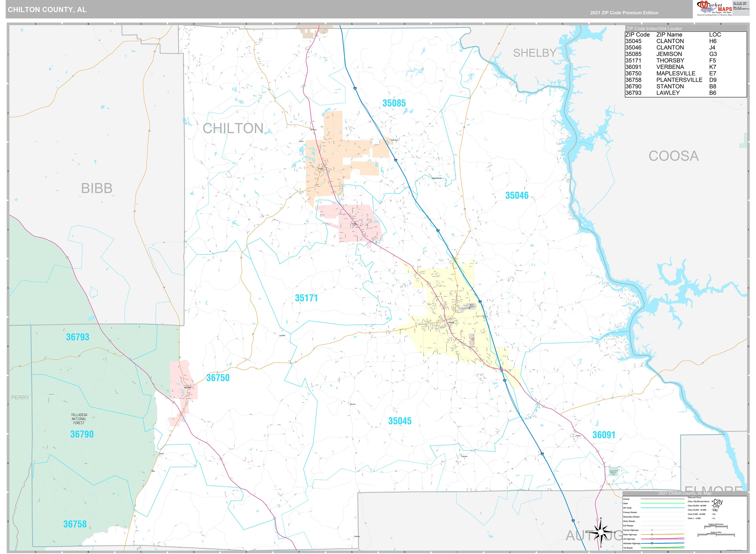Expand the Cities and Towns legend section
Image resolution: width=756 pixels, height=554 pixels.
pos(695,498)
